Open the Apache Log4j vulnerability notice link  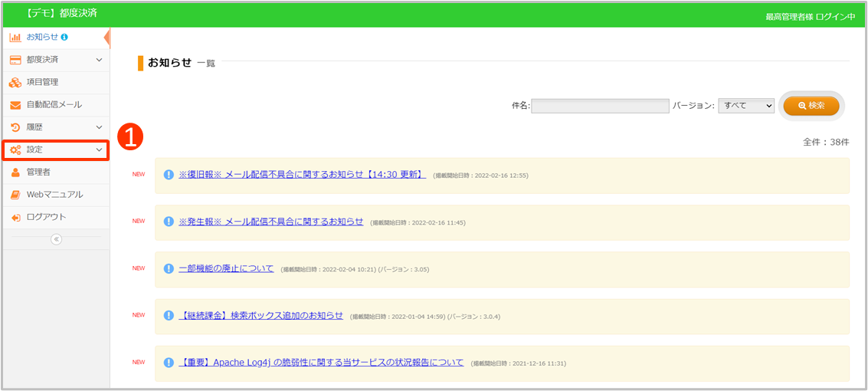click(x=321, y=362)
